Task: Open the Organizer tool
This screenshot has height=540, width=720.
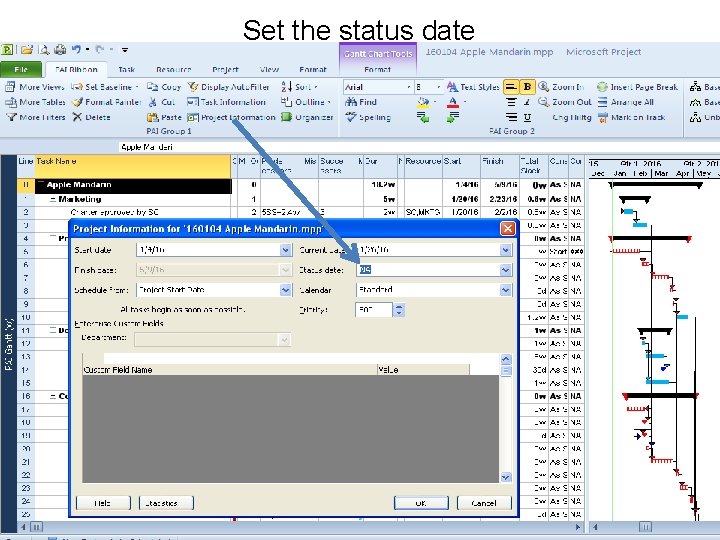Action: [307, 117]
